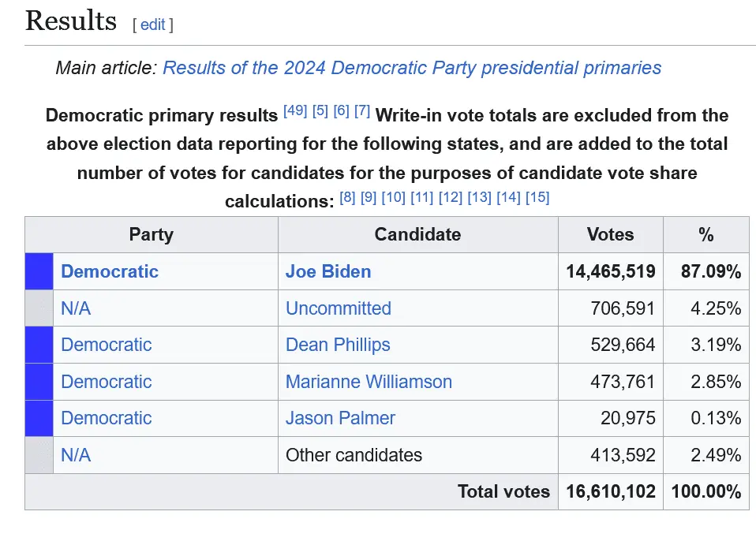Click the gray color cell beside Uncommitted
756x545 pixels.
39,308
